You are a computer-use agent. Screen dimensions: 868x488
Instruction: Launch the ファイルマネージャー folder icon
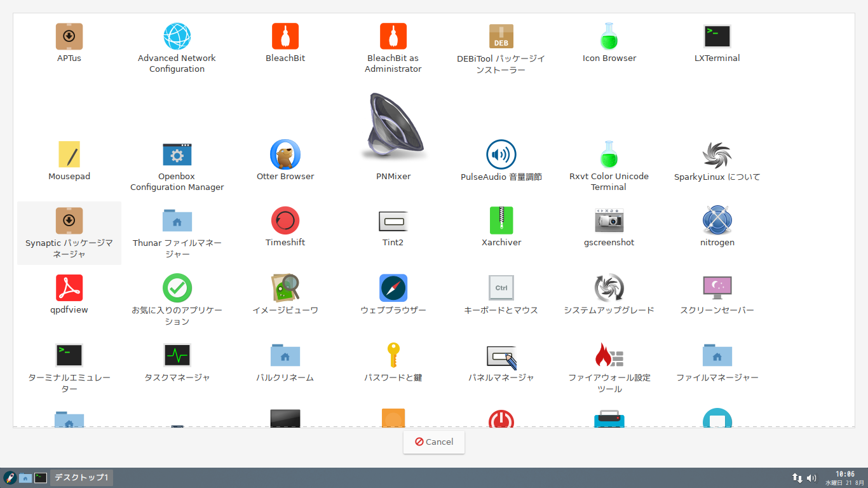coord(717,355)
